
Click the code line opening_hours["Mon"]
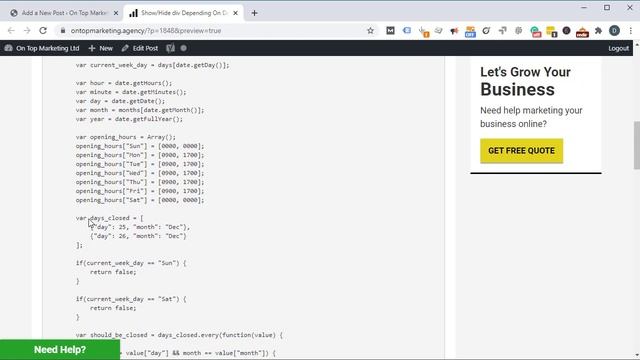[x=140, y=155]
